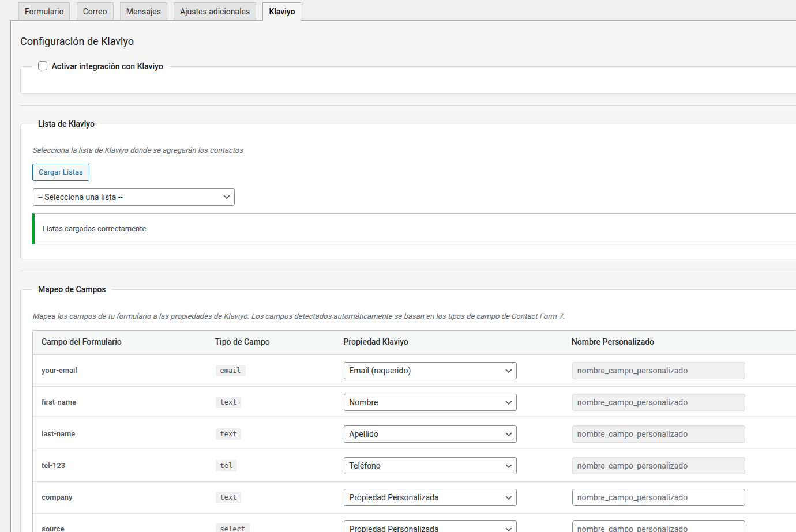This screenshot has width=796, height=532.
Task: Click the custom name field for source
Action: coord(658,527)
